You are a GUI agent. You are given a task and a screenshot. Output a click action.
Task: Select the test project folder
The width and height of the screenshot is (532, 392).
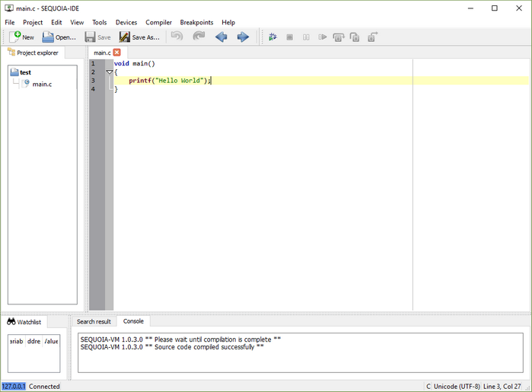pyautogui.click(x=21, y=72)
